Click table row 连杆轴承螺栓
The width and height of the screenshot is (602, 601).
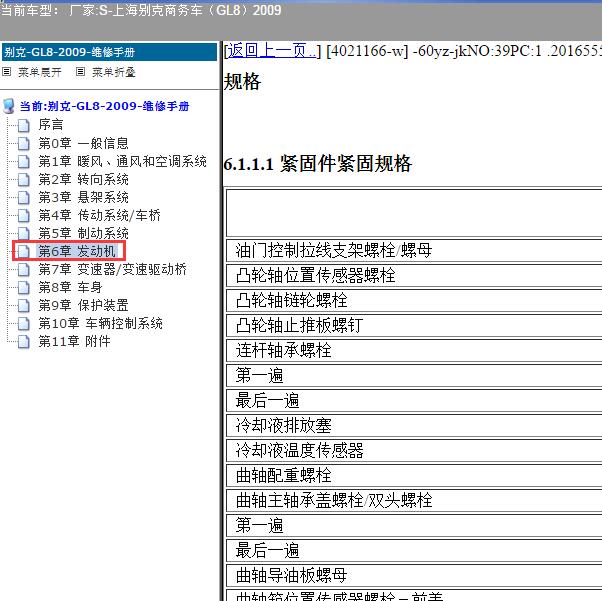pyautogui.click(x=414, y=351)
